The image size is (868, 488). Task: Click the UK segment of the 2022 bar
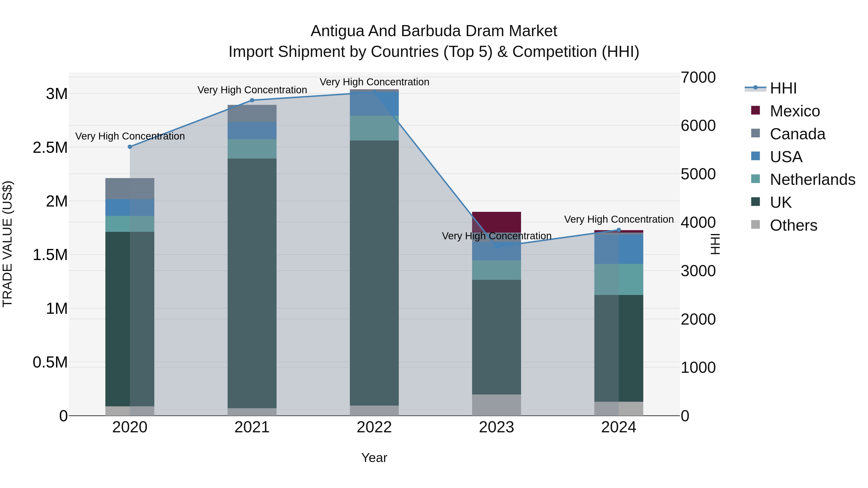(x=374, y=273)
